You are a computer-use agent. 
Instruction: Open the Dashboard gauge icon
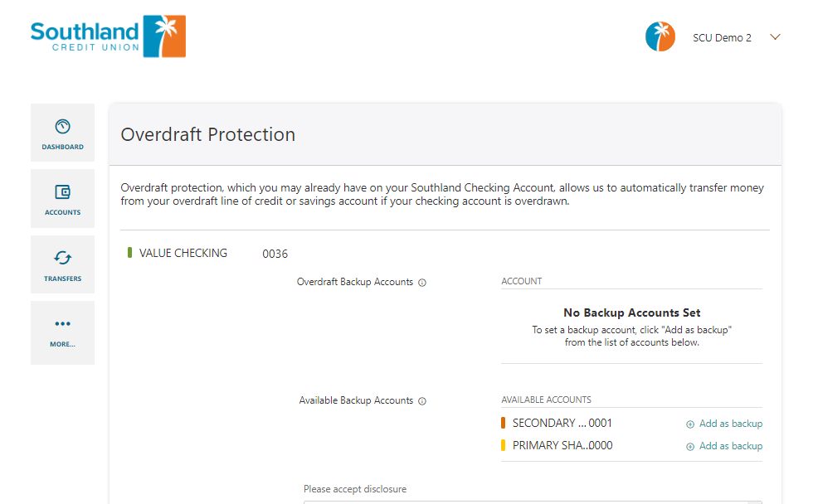pyautogui.click(x=62, y=126)
